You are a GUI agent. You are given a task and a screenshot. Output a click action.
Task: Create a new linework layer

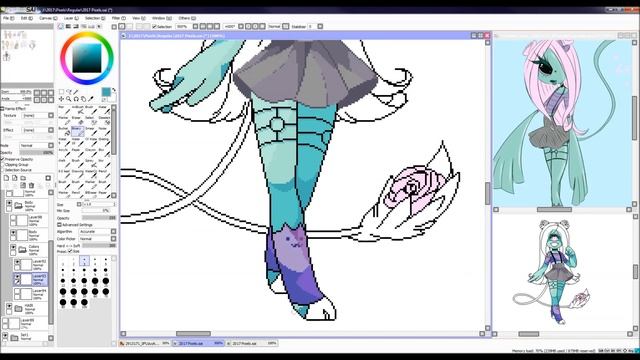coord(14,178)
